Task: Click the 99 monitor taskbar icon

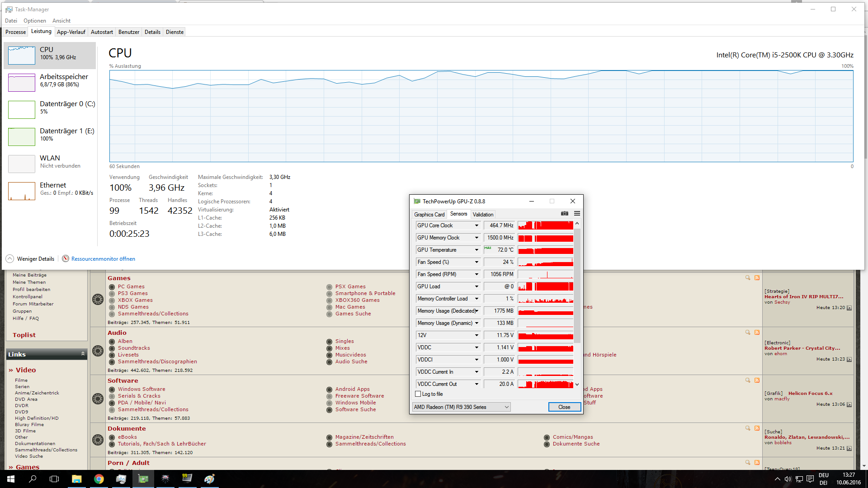Action: pos(188,479)
